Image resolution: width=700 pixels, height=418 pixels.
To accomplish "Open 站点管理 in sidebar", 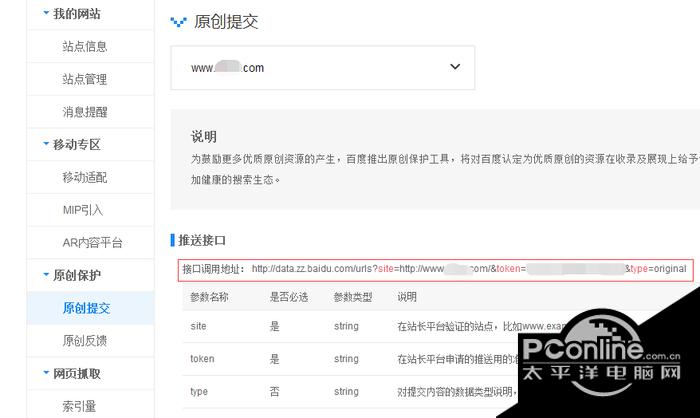I will tap(85, 79).
